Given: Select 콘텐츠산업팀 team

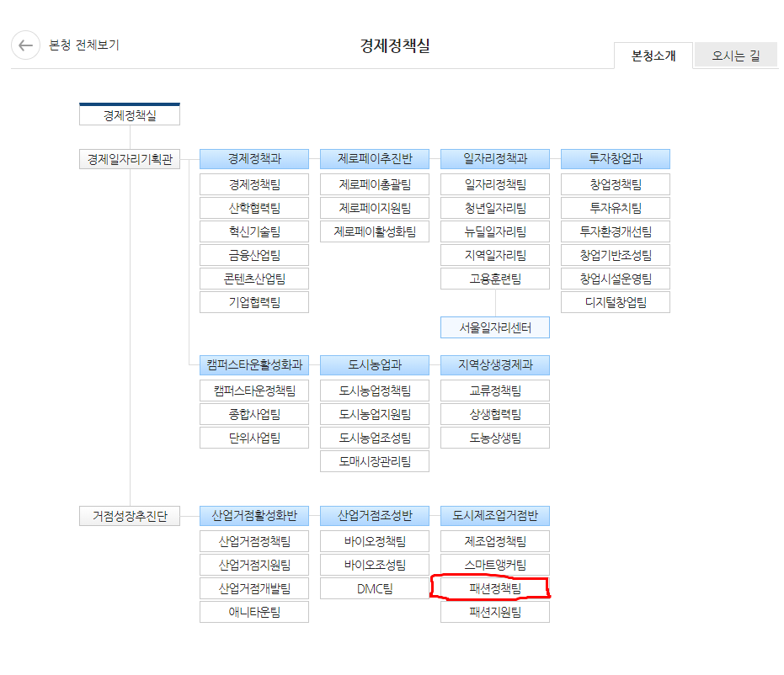Looking at the screenshot, I should (254, 279).
